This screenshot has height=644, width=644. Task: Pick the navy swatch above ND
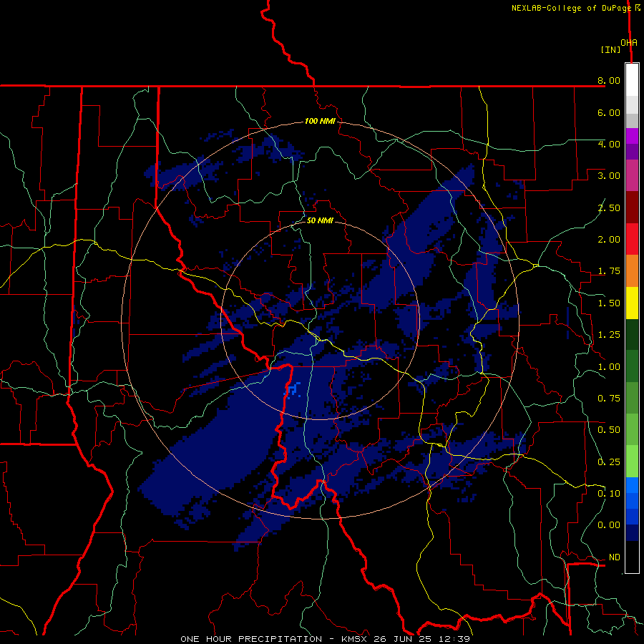coord(632,533)
